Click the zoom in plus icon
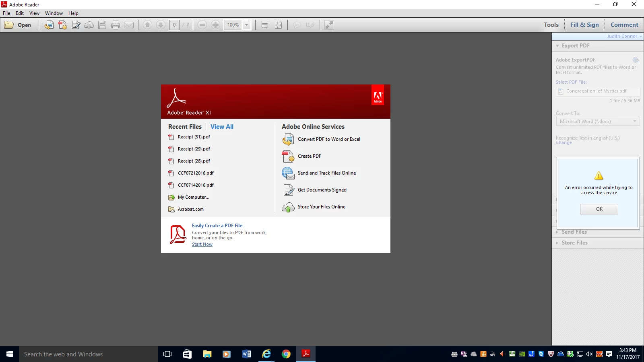The image size is (644, 362). click(x=216, y=25)
